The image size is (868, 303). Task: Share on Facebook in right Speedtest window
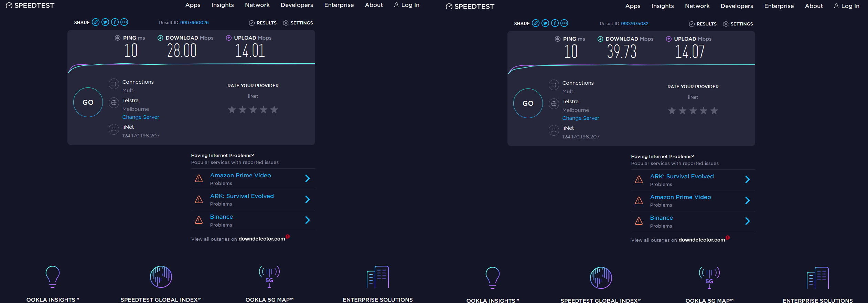pyautogui.click(x=555, y=23)
